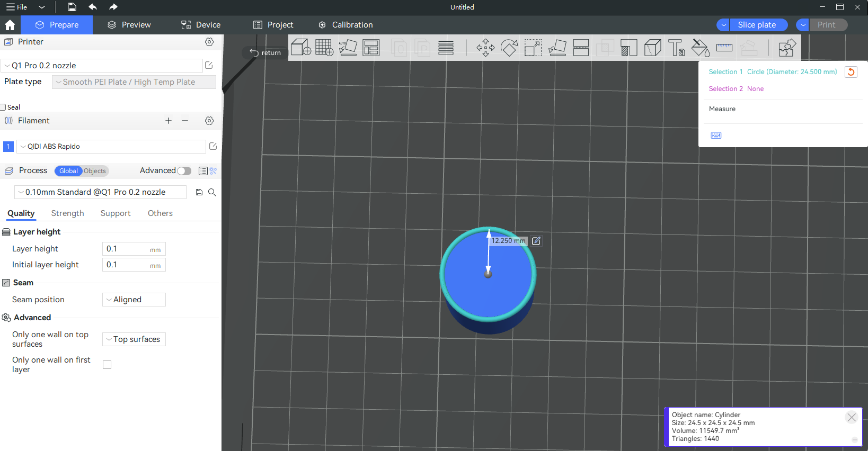Click the return button in viewport

pos(265,52)
